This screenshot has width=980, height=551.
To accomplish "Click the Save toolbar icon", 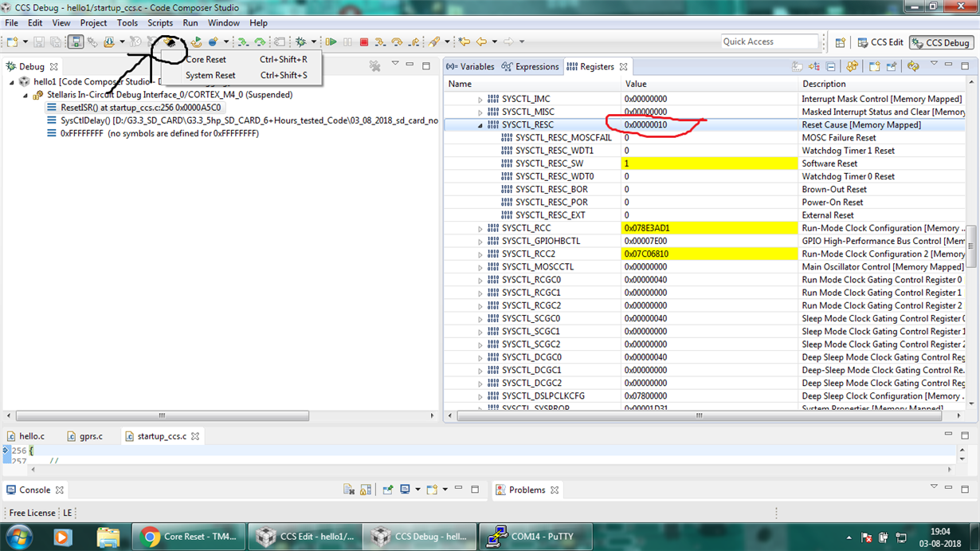I will click(x=38, y=41).
